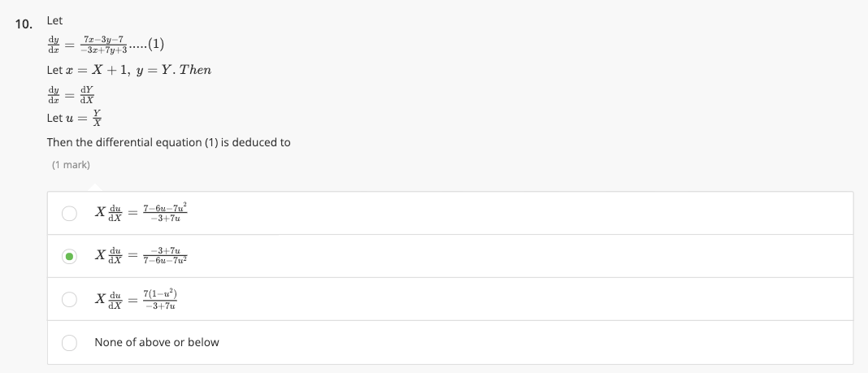This screenshot has height=373, width=868.
Task: Click the word "Let" beside question number
Action: (55, 20)
